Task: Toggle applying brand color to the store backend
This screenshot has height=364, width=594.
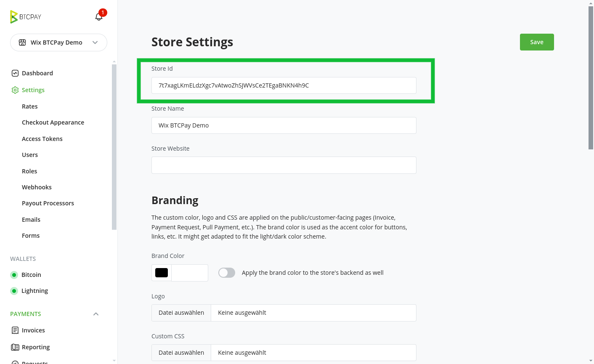Action: tap(226, 272)
